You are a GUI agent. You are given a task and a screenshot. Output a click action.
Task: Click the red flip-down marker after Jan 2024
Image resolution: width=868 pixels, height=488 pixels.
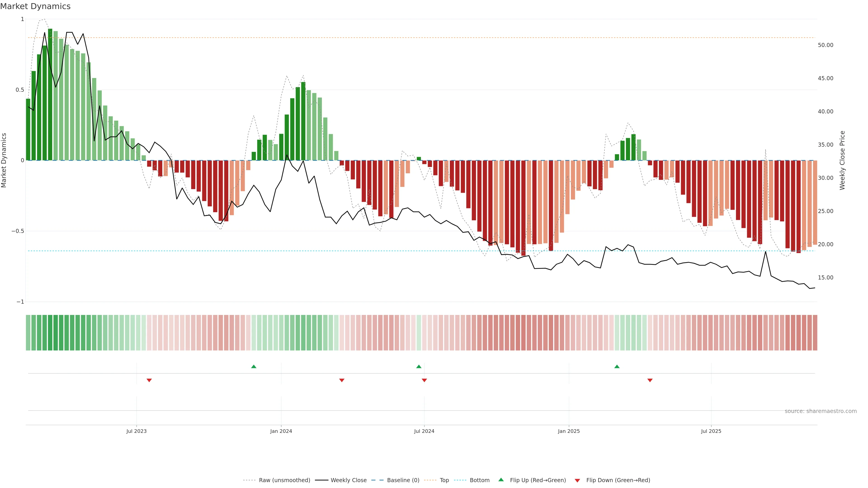point(342,380)
